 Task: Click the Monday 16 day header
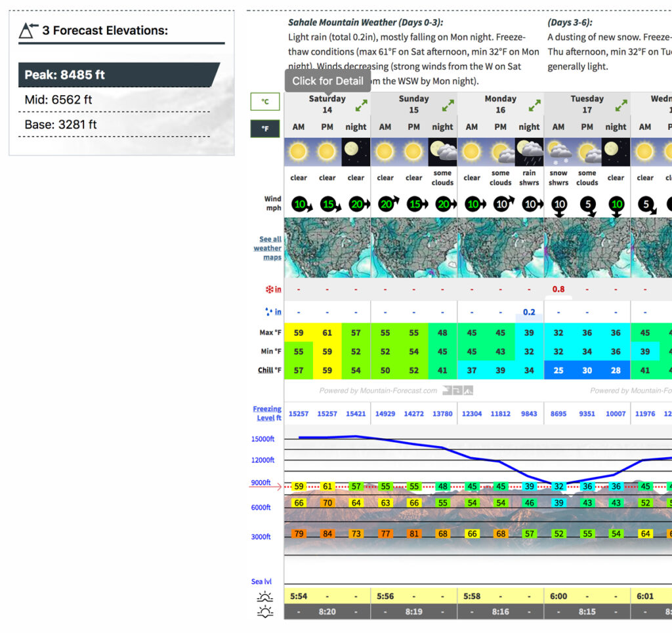pos(500,104)
